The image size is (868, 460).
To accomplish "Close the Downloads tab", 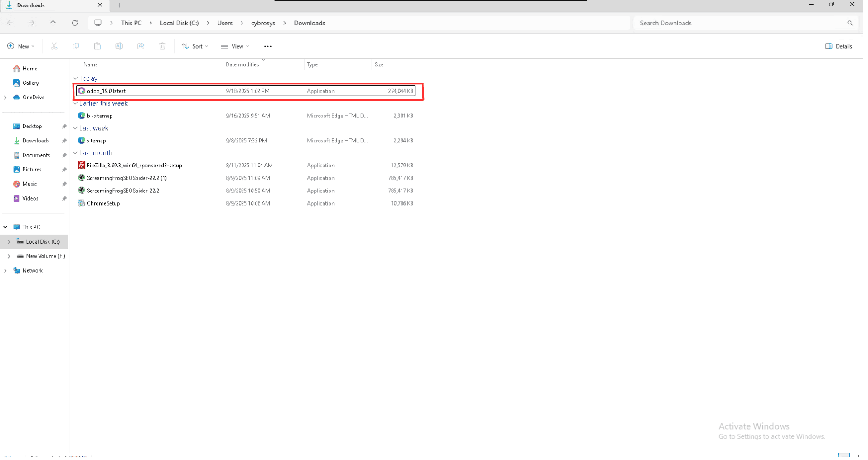I will (100, 5).
